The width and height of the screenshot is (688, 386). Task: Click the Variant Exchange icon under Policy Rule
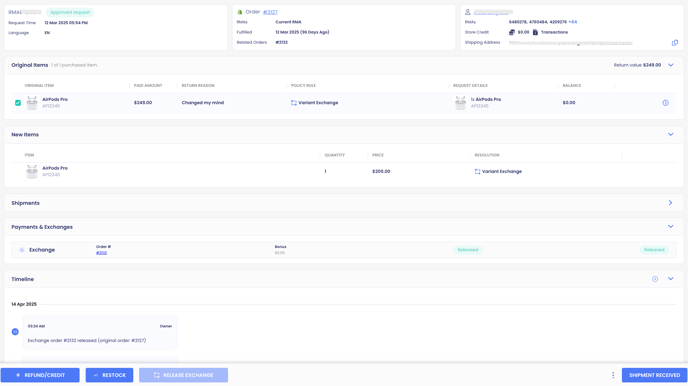294,103
